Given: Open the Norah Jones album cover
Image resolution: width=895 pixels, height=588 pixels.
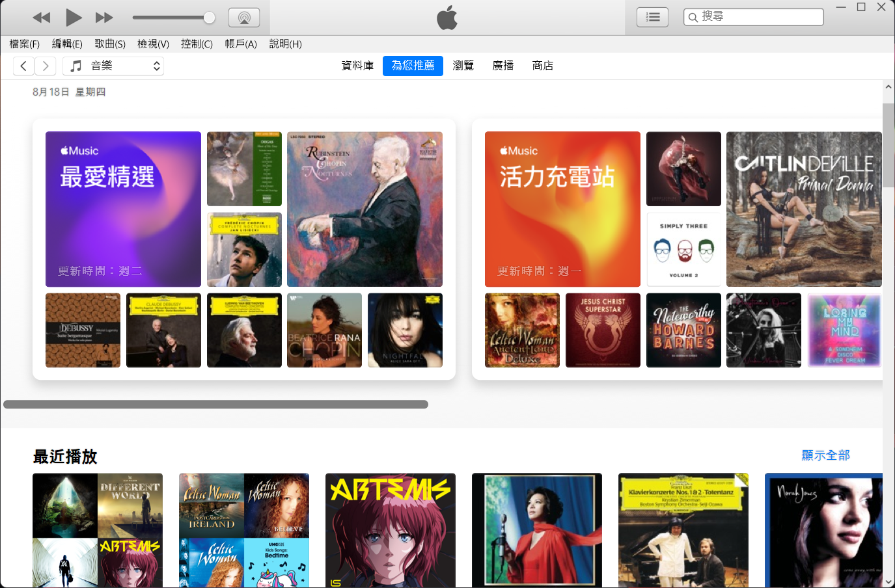Looking at the screenshot, I should 823,530.
